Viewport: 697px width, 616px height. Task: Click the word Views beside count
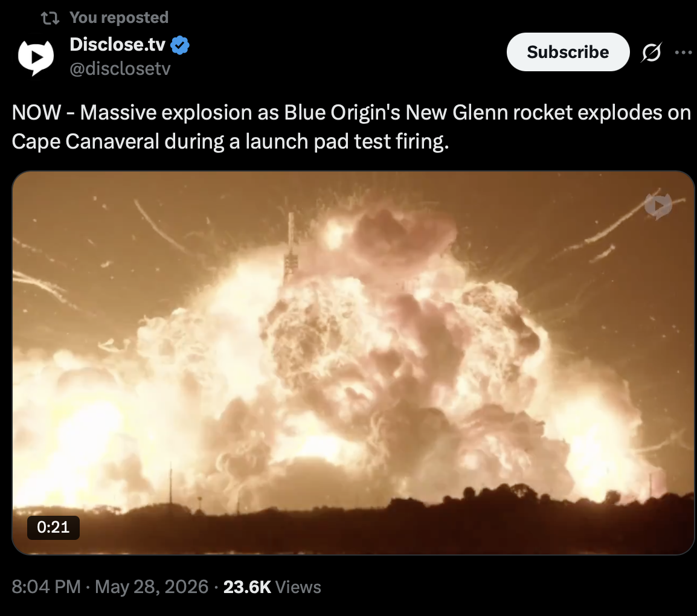pyautogui.click(x=298, y=587)
